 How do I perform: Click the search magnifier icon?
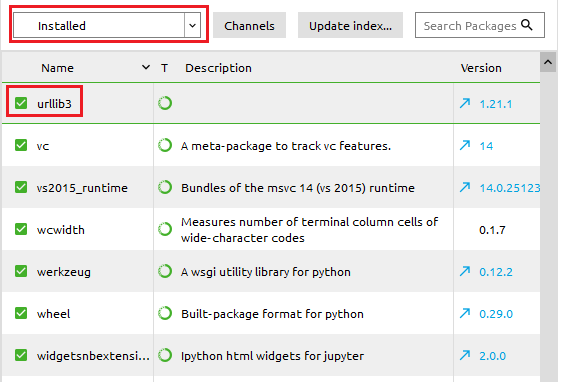pos(527,25)
